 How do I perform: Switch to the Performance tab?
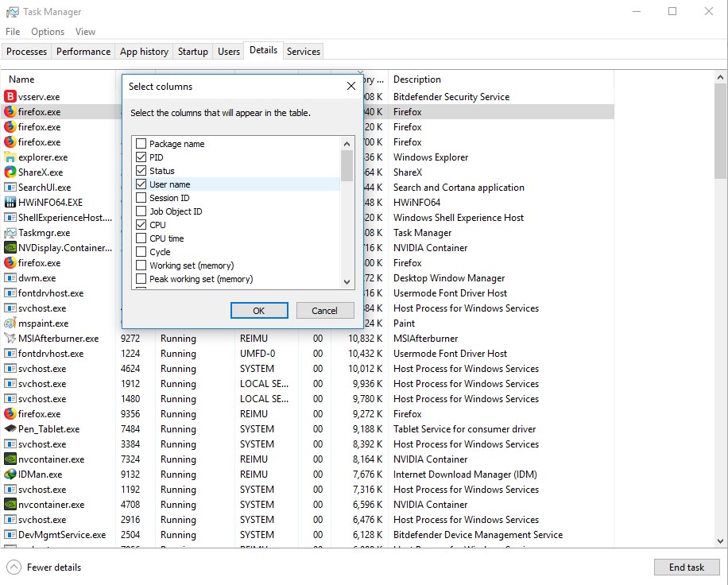[83, 52]
